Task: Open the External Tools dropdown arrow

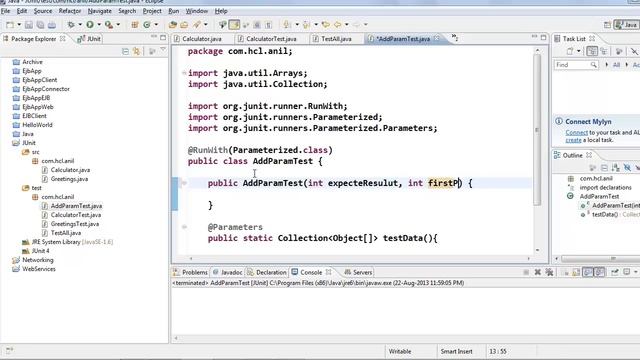Action: click(118, 24)
